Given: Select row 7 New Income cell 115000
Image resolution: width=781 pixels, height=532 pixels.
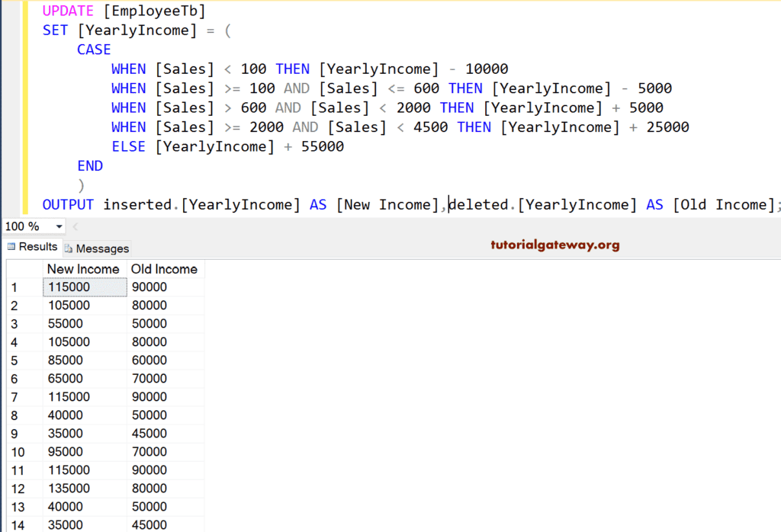Looking at the screenshot, I should (x=85, y=397).
